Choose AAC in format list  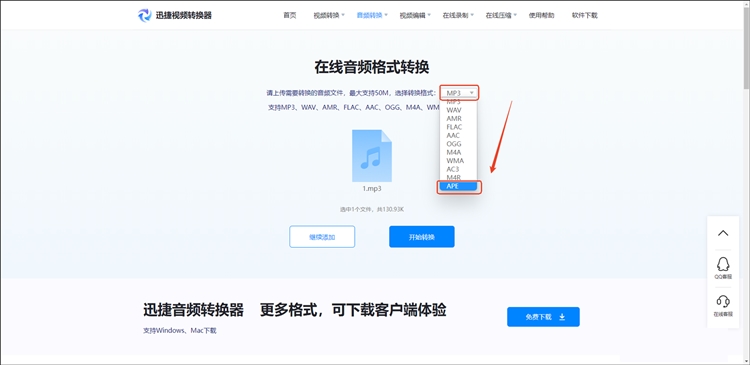click(454, 135)
